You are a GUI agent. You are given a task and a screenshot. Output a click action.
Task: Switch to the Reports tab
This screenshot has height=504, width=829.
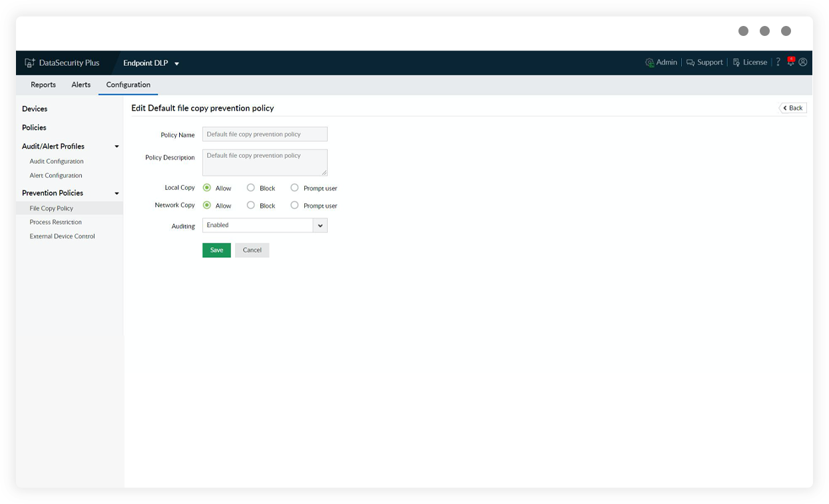tap(43, 85)
